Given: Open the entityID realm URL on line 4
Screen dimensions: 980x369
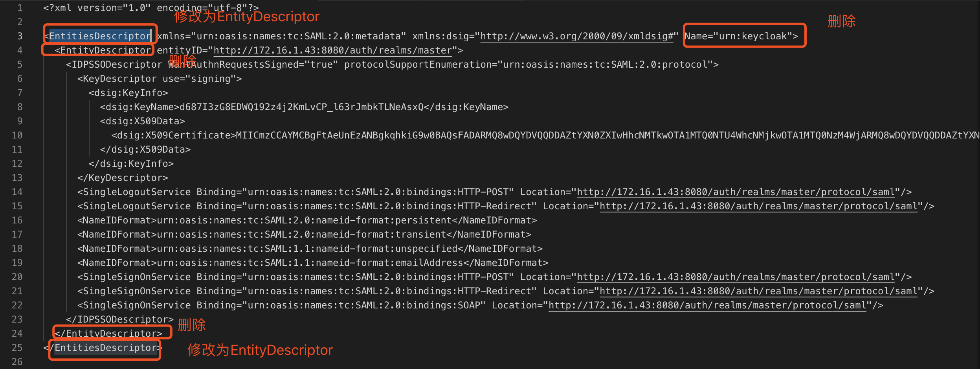Looking at the screenshot, I should pyautogui.click(x=332, y=50).
